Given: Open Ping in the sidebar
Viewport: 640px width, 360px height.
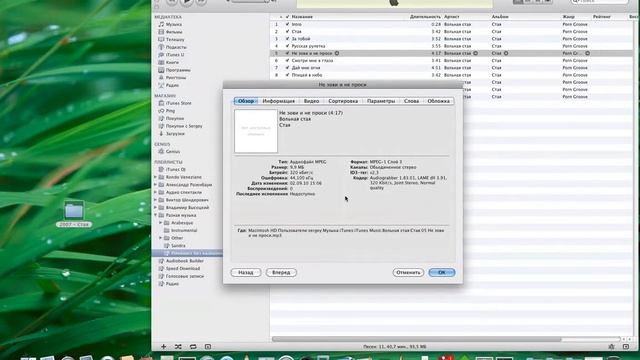Looking at the screenshot, I should (x=170, y=111).
